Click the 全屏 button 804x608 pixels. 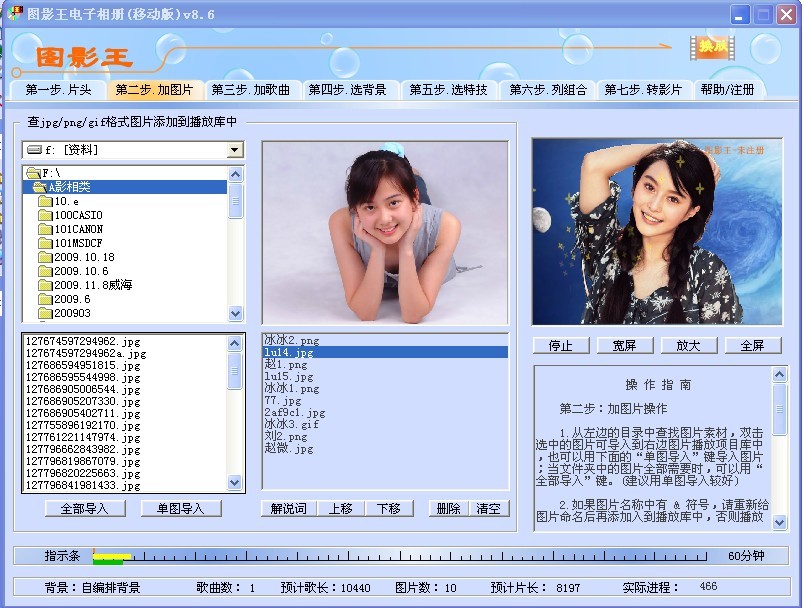(753, 346)
